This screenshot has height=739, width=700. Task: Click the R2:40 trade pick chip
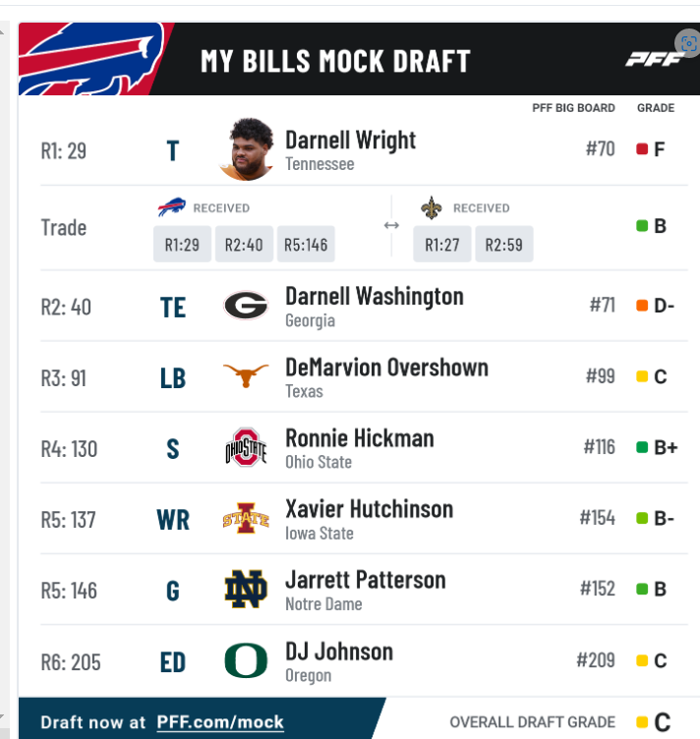point(244,244)
